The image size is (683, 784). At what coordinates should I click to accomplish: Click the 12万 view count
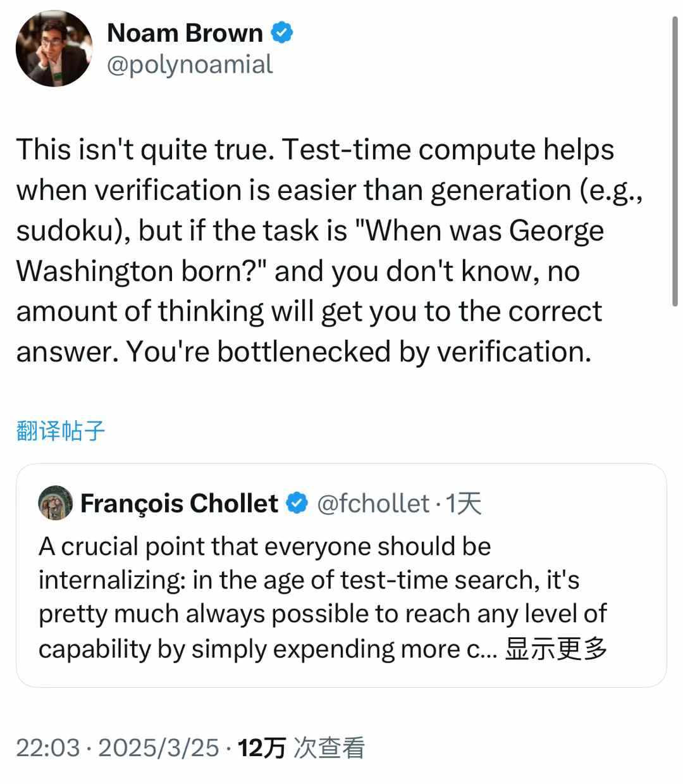(x=261, y=748)
